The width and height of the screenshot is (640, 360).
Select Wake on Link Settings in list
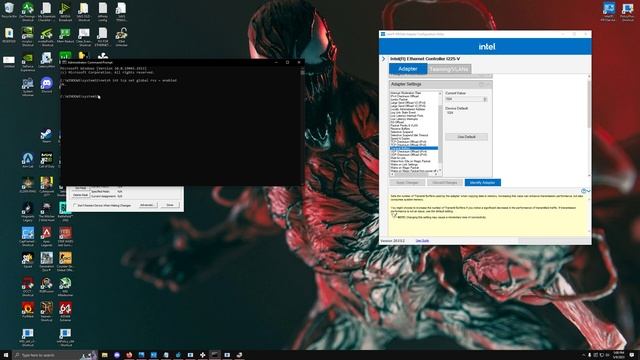tap(404, 164)
